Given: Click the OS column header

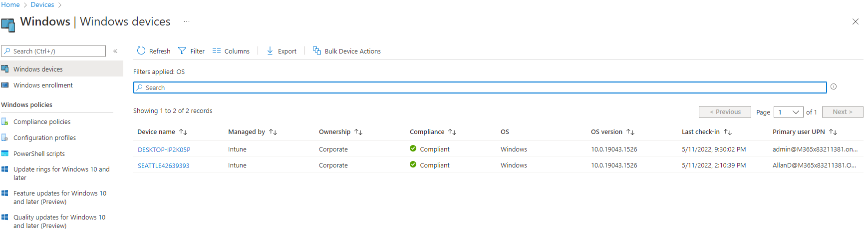Looking at the screenshot, I should [505, 132].
